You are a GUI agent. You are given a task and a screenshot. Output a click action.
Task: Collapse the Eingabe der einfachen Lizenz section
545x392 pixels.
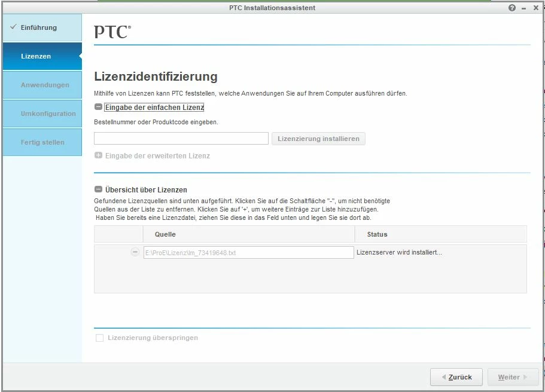click(98, 107)
